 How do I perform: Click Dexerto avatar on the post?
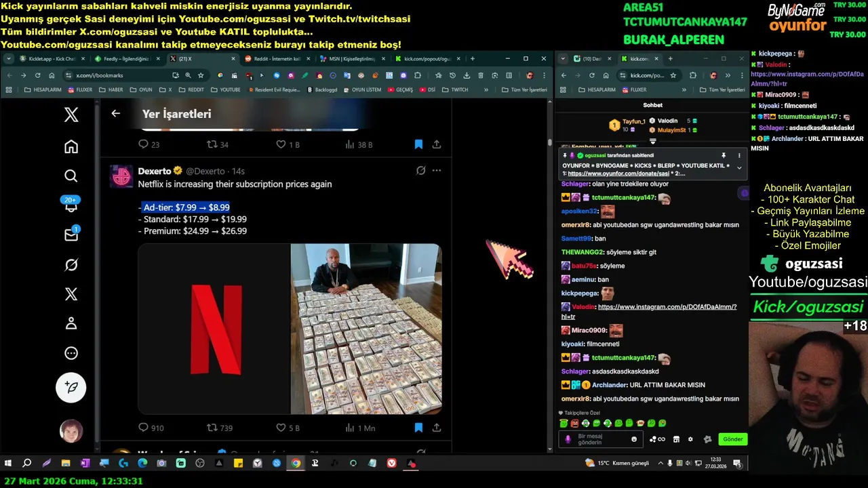click(122, 177)
